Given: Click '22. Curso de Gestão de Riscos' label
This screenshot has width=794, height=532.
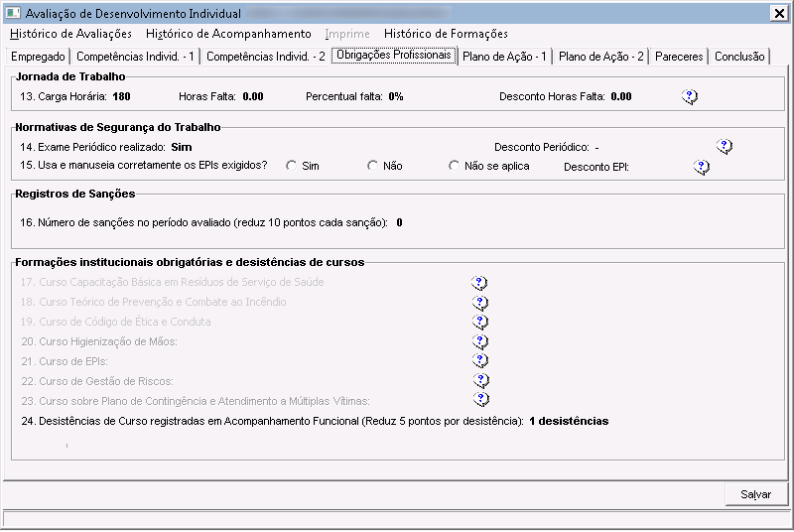Looking at the screenshot, I should [97, 381].
